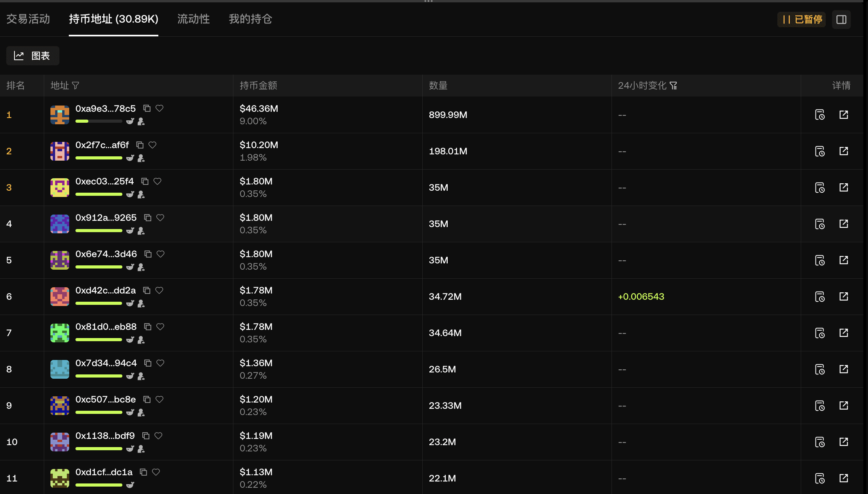Click whale tag icon for 0xc507...bc8e
This screenshot has height=494, width=868.
pos(130,412)
